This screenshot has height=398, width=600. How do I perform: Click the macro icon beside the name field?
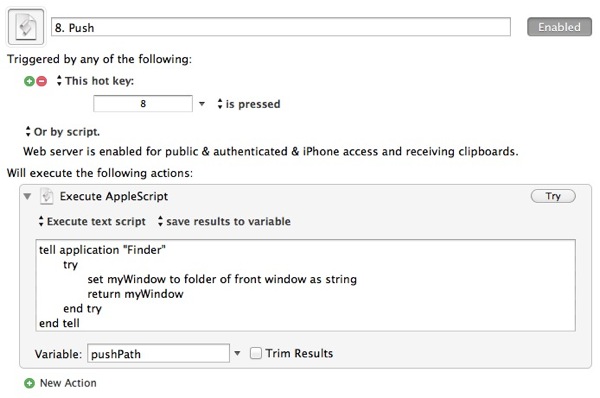tap(26, 27)
